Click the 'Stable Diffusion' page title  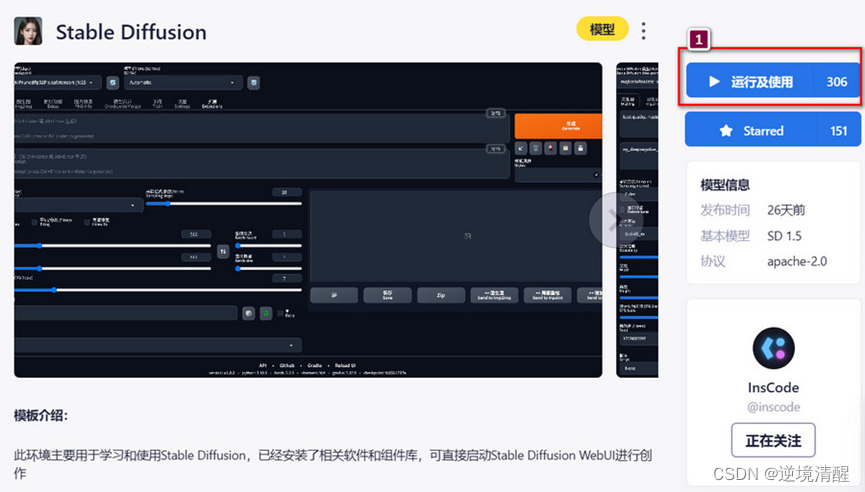(x=131, y=32)
